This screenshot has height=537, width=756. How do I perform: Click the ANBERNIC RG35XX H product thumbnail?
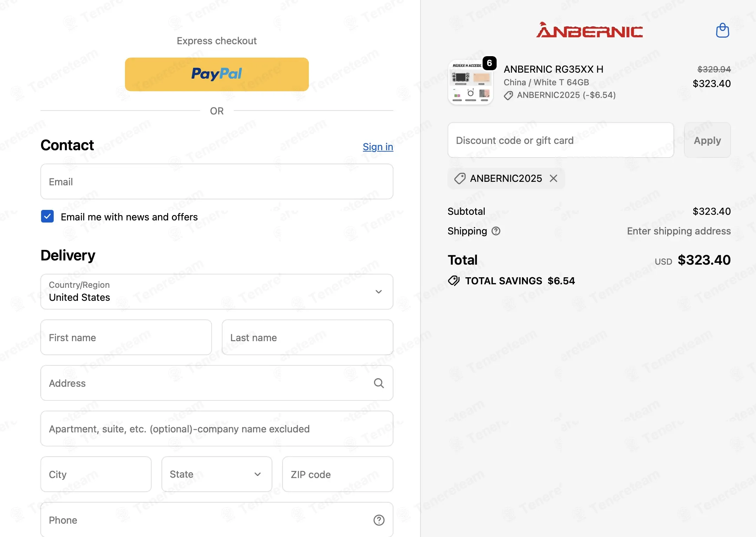point(471,82)
